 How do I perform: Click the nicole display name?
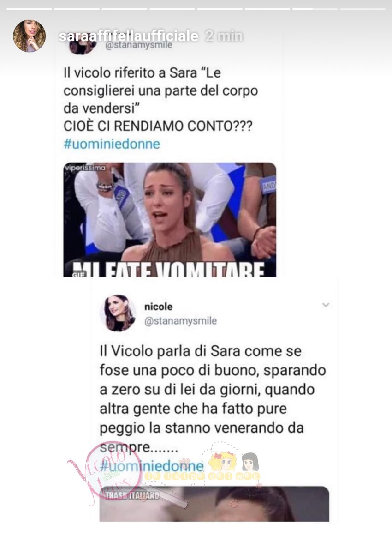[158, 307]
